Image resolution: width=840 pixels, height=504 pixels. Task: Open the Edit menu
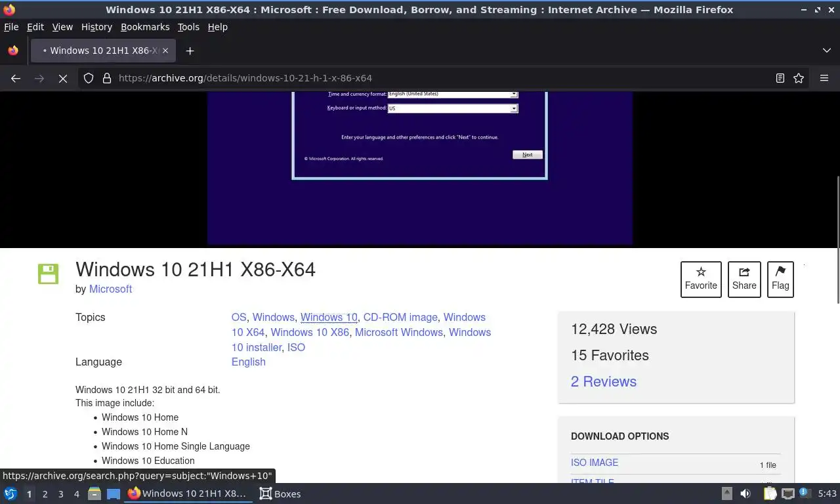coord(35,27)
